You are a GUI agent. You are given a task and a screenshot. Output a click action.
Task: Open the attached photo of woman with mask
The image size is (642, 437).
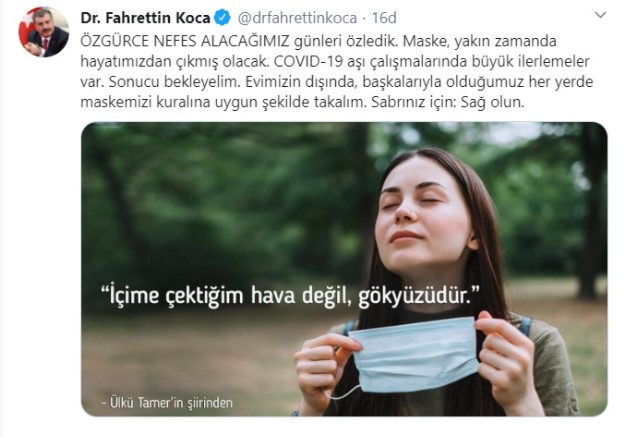pos(344,269)
